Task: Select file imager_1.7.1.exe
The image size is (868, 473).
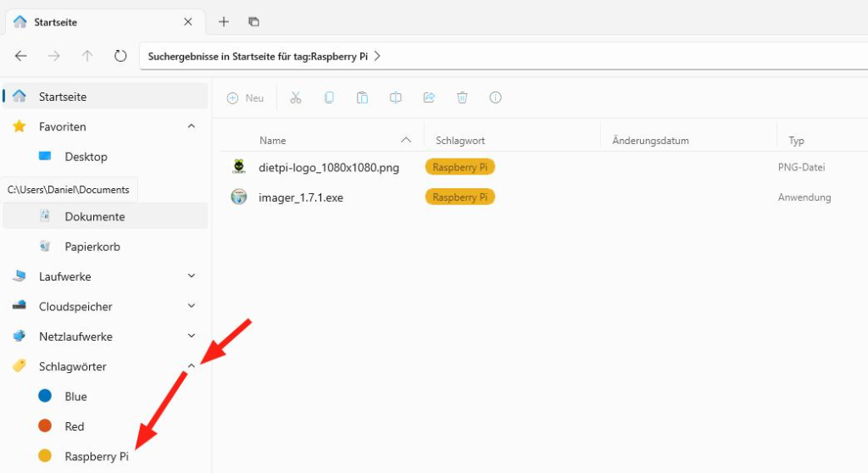Action: point(301,198)
